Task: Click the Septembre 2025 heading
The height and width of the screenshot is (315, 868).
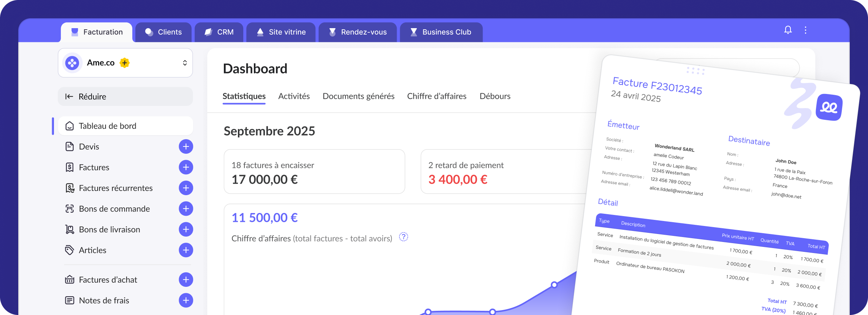Action: (x=269, y=131)
